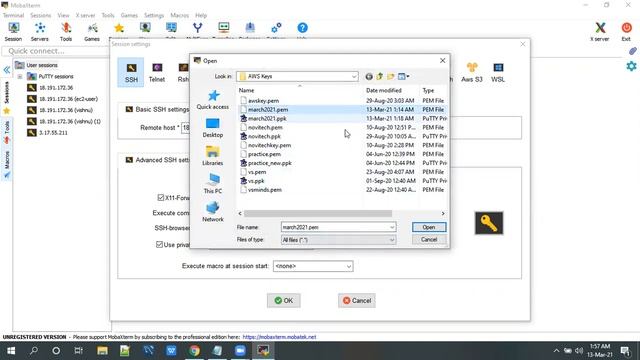Select the Telnet session type icon
Screen dimensions: 640x360
[157, 73]
